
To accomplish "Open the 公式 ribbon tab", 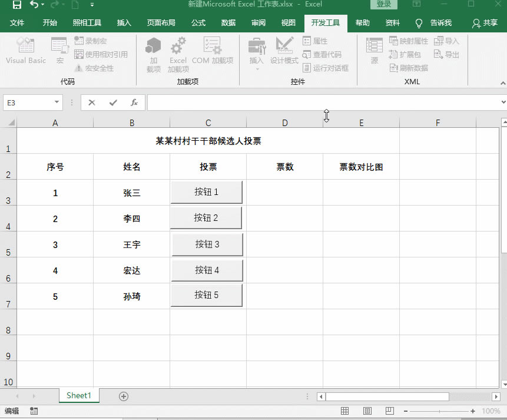I will coord(198,23).
